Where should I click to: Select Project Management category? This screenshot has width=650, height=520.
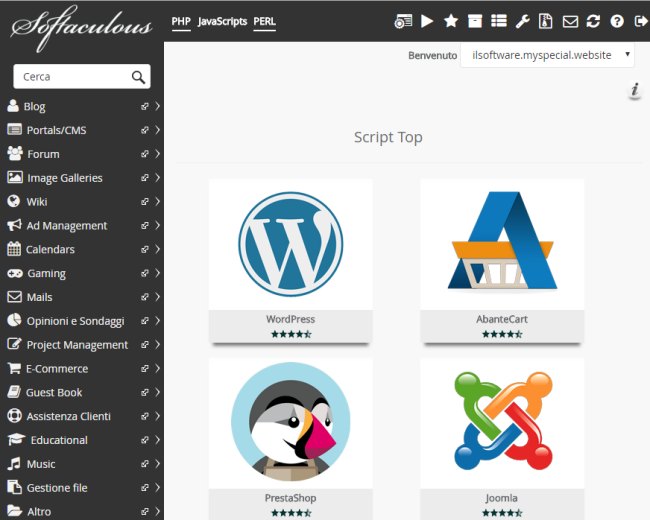(77, 345)
